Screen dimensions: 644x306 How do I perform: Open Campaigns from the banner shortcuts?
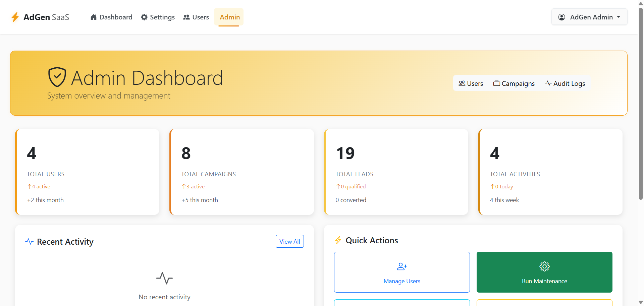coord(514,83)
